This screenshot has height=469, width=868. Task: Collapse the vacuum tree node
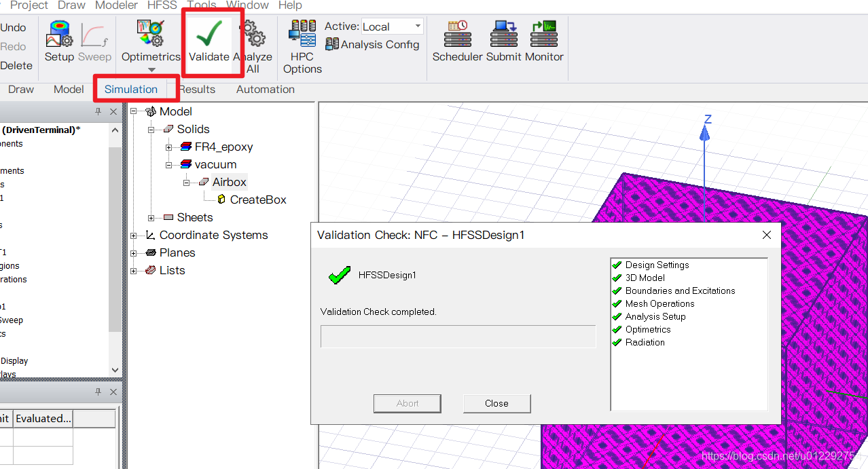(x=169, y=164)
